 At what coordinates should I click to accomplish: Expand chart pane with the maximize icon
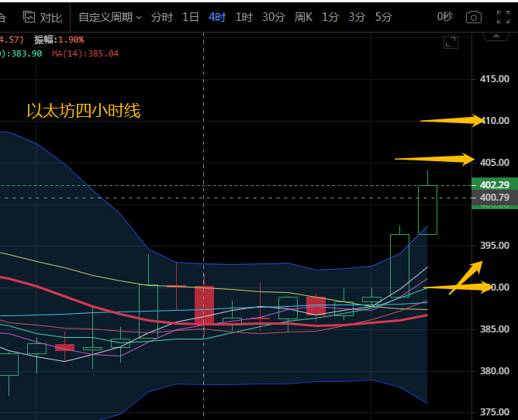451,43
